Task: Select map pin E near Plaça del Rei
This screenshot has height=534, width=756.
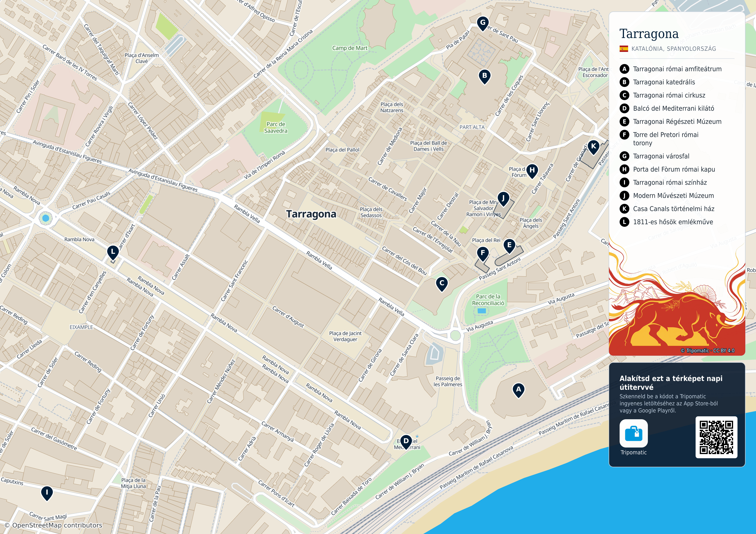Action: [509, 246]
